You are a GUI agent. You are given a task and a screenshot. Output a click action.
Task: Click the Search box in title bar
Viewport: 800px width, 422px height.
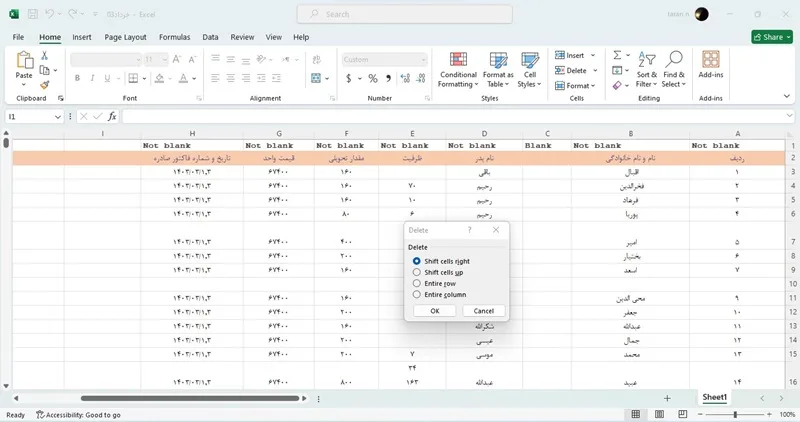(x=405, y=14)
